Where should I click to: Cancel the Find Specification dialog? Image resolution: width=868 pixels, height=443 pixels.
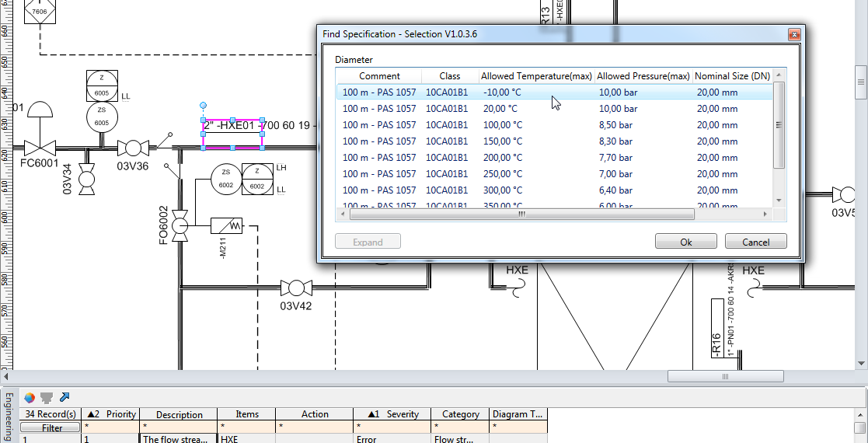coord(755,242)
